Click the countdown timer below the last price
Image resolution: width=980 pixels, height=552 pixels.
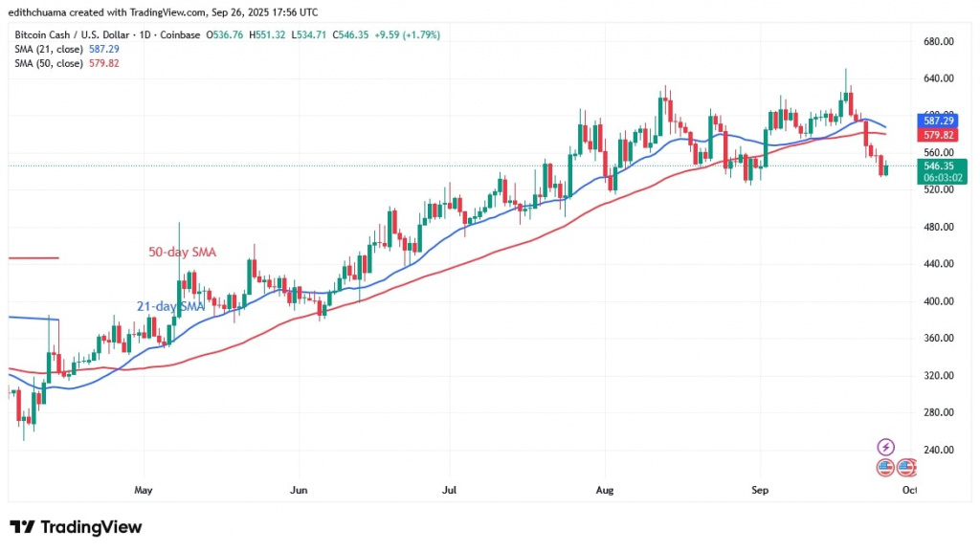pyautogui.click(x=941, y=178)
